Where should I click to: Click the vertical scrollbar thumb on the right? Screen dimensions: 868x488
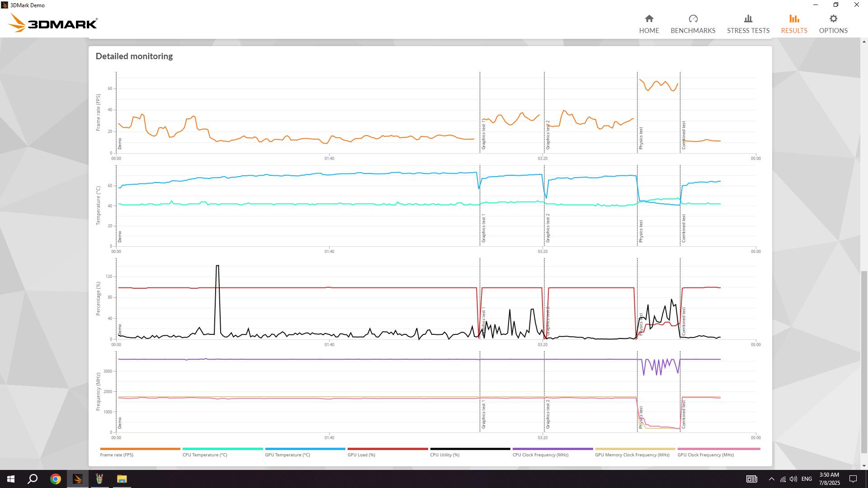pyautogui.click(x=864, y=361)
